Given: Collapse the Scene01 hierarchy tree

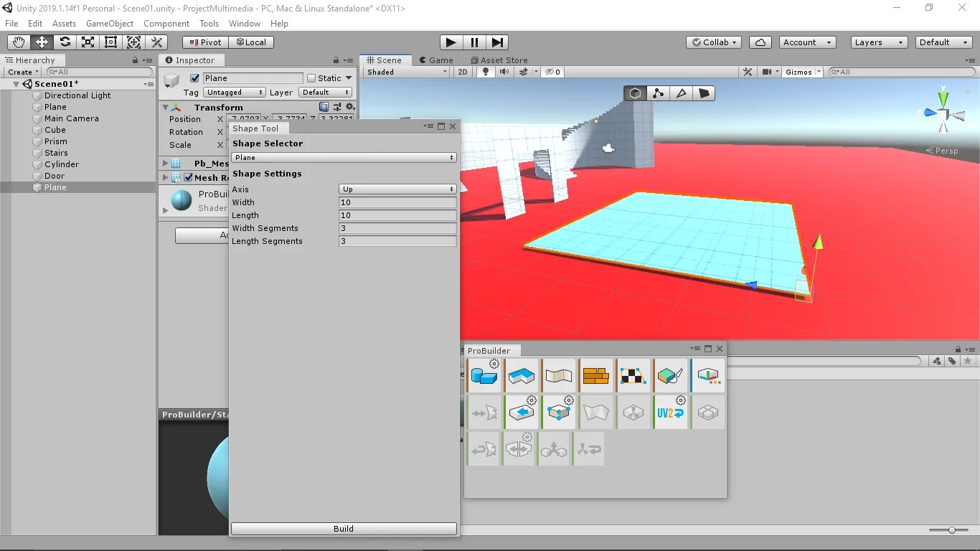Looking at the screenshot, I should pos(17,84).
